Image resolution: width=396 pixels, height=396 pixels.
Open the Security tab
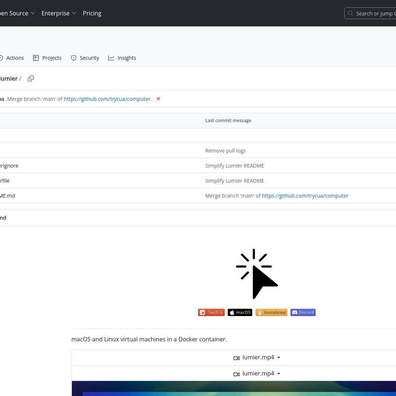click(85, 58)
